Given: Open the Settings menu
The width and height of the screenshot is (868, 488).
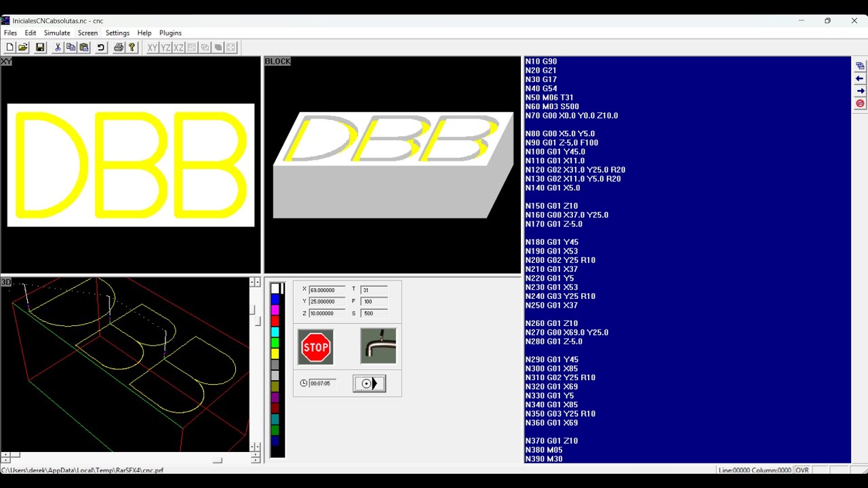Looking at the screenshot, I should point(117,33).
